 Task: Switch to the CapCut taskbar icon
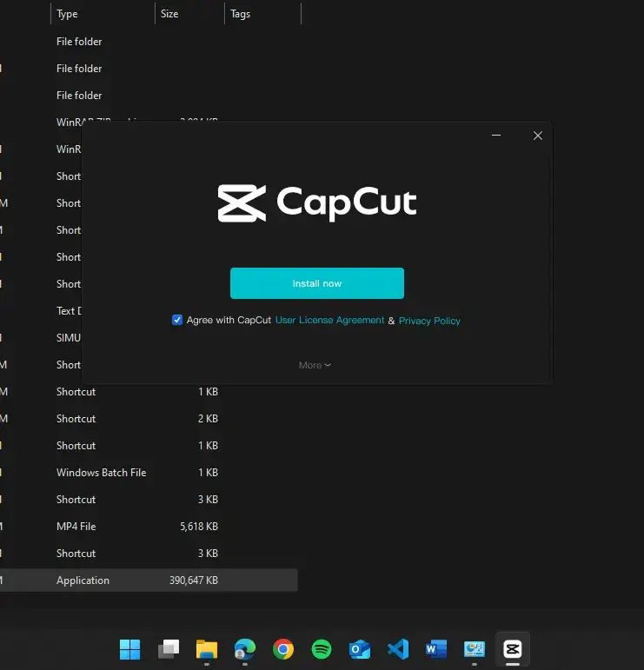(x=513, y=649)
